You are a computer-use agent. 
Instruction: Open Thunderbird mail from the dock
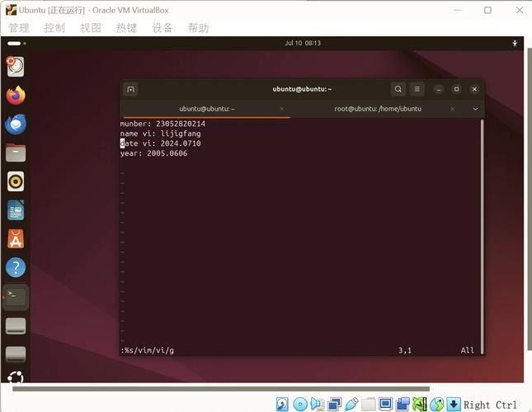coord(16,124)
